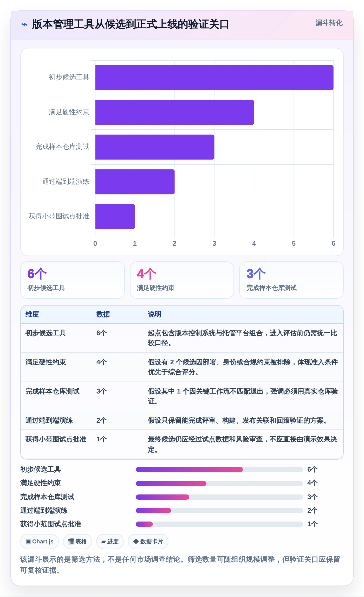The image size is (364, 597).
Task: Click the x-axis tick label 6
Action: 334,244
